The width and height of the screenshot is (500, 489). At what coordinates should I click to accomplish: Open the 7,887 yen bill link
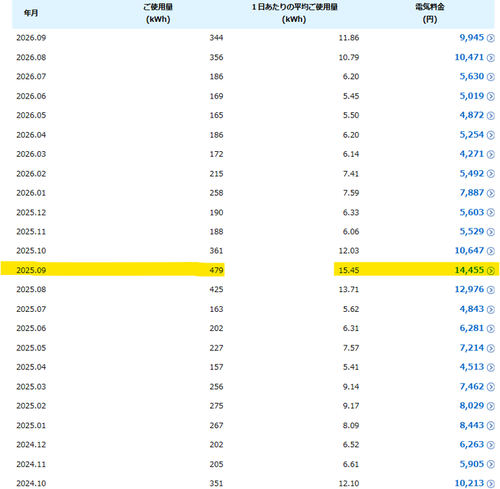click(x=472, y=193)
